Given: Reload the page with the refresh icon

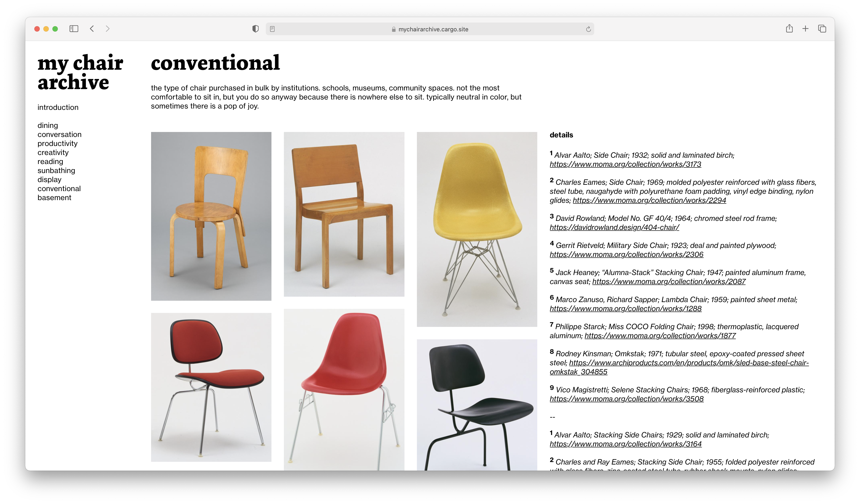Looking at the screenshot, I should [x=588, y=29].
